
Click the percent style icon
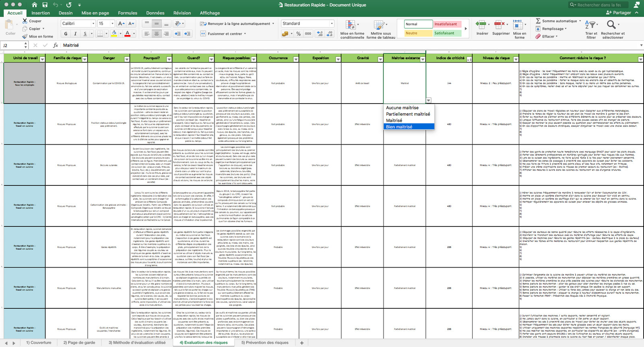(299, 34)
